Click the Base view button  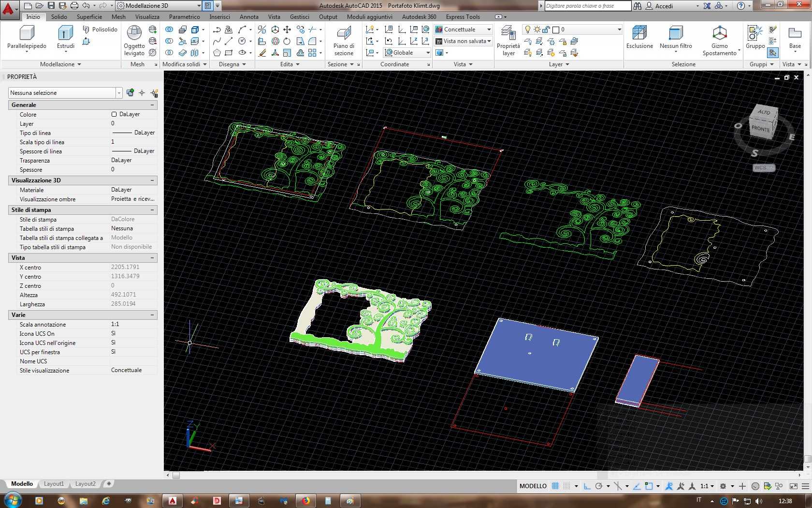point(795,38)
